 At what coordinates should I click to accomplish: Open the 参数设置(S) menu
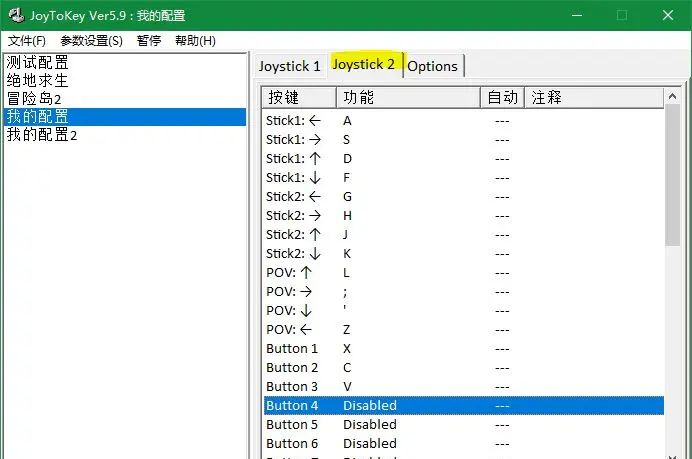click(x=91, y=41)
